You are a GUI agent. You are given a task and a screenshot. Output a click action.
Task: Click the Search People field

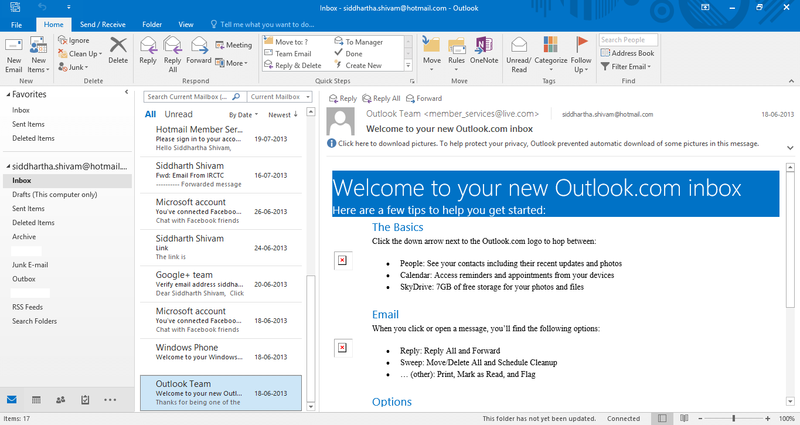pyautogui.click(x=628, y=40)
